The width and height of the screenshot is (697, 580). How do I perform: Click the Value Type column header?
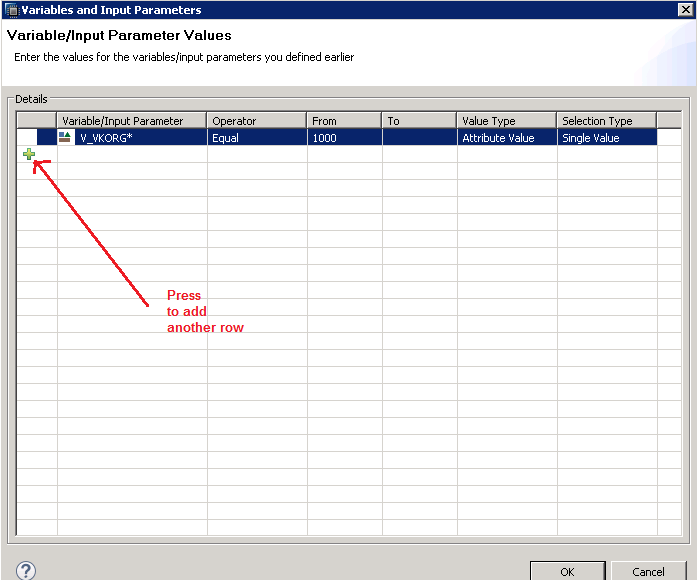pos(507,120)
